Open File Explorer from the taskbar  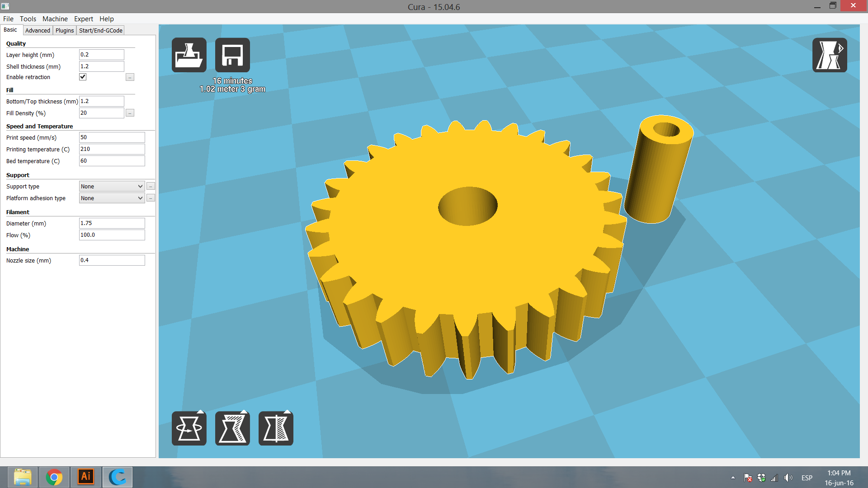click(x=23, y=477)
